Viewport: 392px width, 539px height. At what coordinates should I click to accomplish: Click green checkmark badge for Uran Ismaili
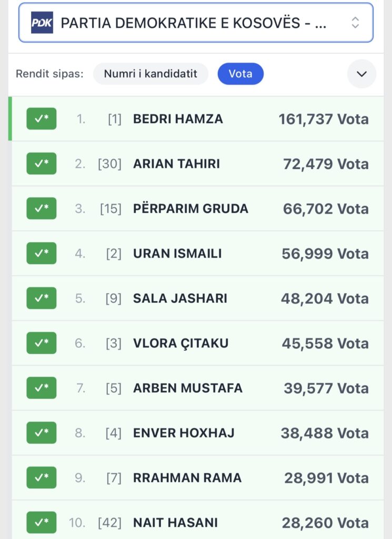42,253
